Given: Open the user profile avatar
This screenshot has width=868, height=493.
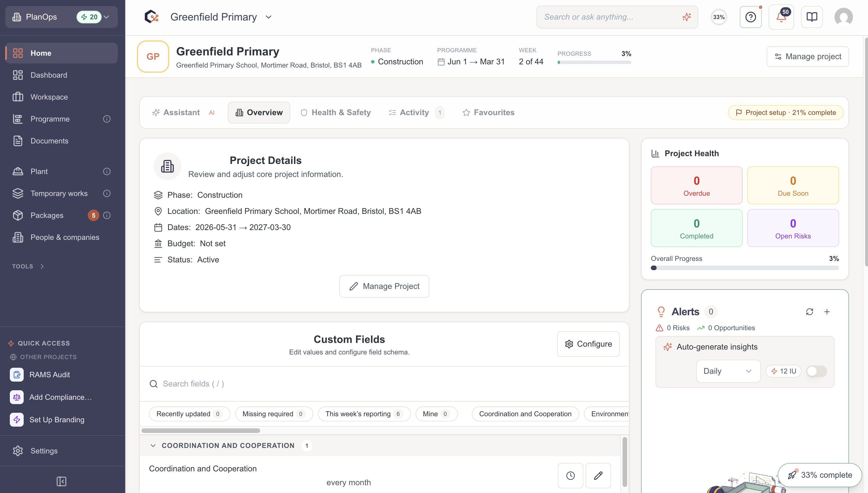Looking at the screenshot, I should point(843,17).
